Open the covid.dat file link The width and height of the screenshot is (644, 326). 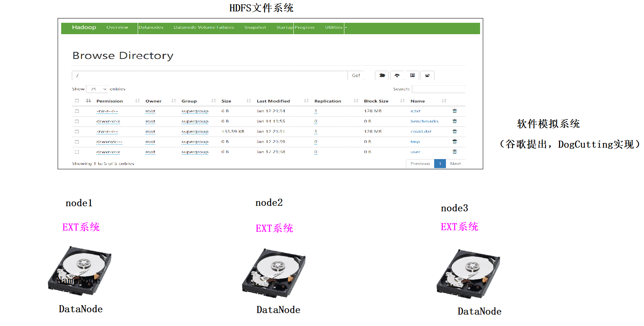[421, 132]
